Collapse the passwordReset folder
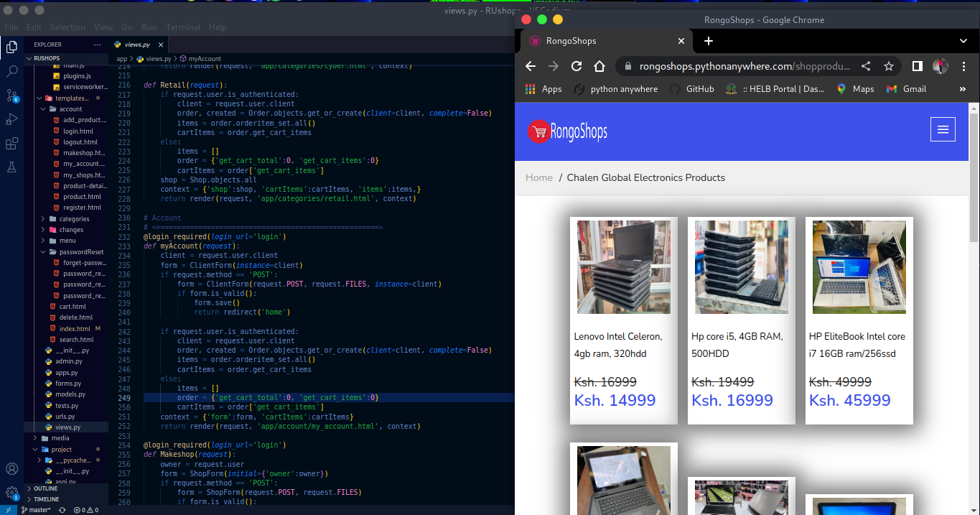Screen dimensions: 980x515 (80, 252)
